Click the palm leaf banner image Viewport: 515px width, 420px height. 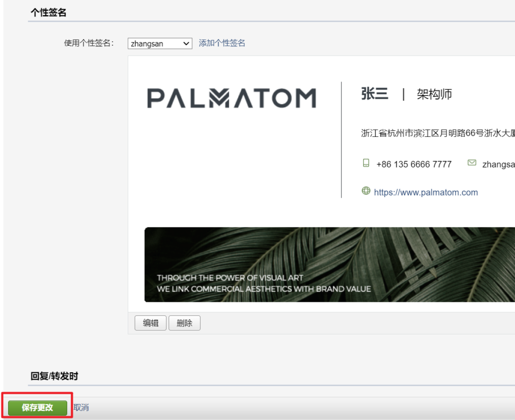(330, 265)
